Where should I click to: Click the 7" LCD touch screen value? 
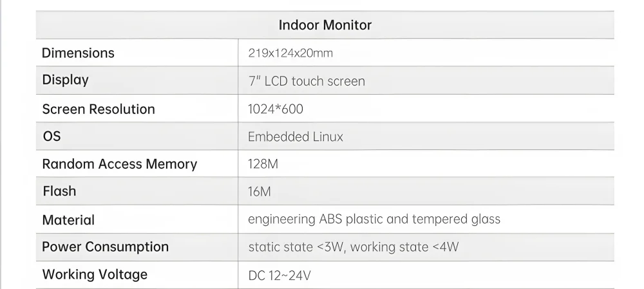307,81
